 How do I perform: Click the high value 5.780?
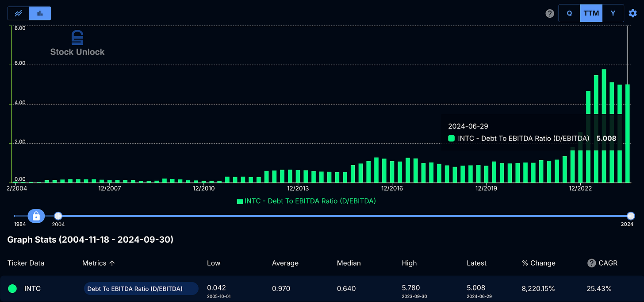pos(411,288)
